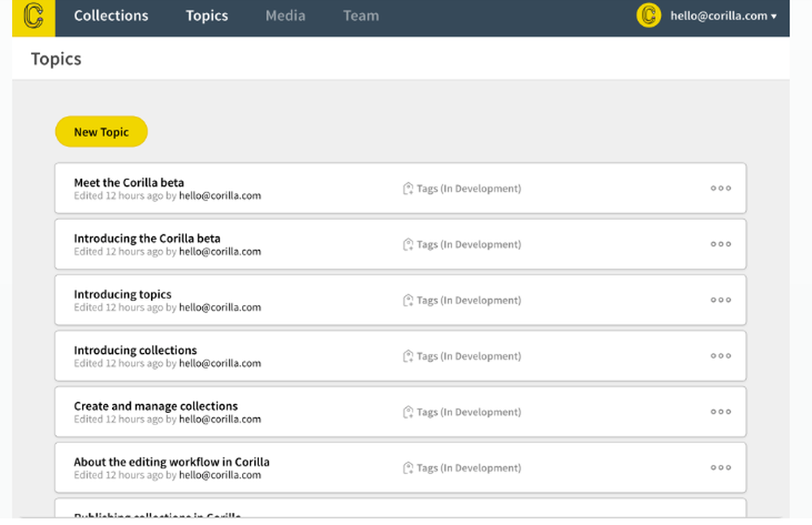Click tag icon on Meet the Corilla beta row
812x525 pixels.
408,188
